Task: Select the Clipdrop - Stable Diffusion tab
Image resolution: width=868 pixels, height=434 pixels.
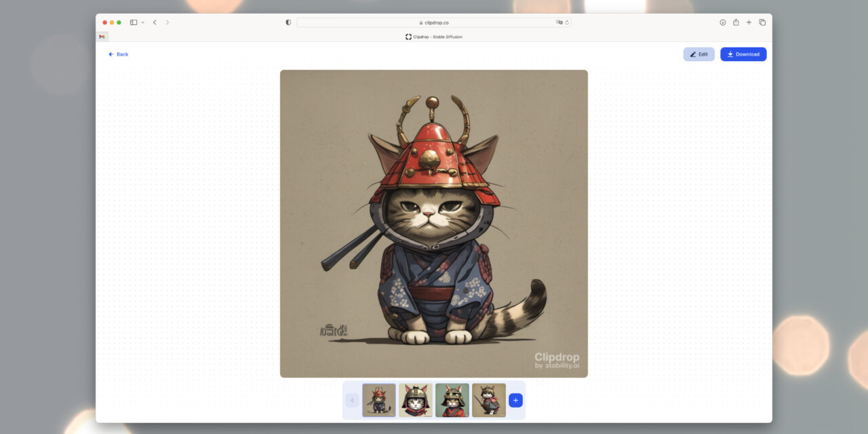Action: point(434,37)
